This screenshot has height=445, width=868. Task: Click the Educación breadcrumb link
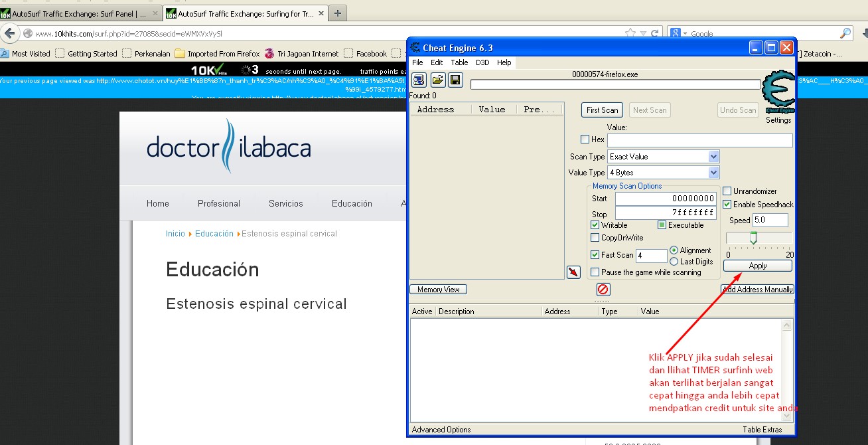coord(214,234)
